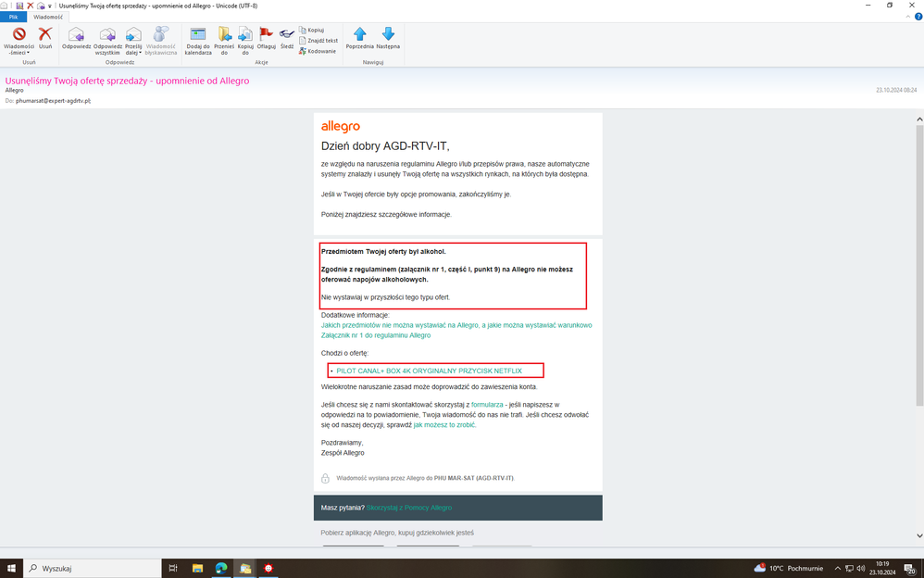924x578 pixels.
Task: Reply using the Odpowiedz icon
Action: click(x=77, y=38)
